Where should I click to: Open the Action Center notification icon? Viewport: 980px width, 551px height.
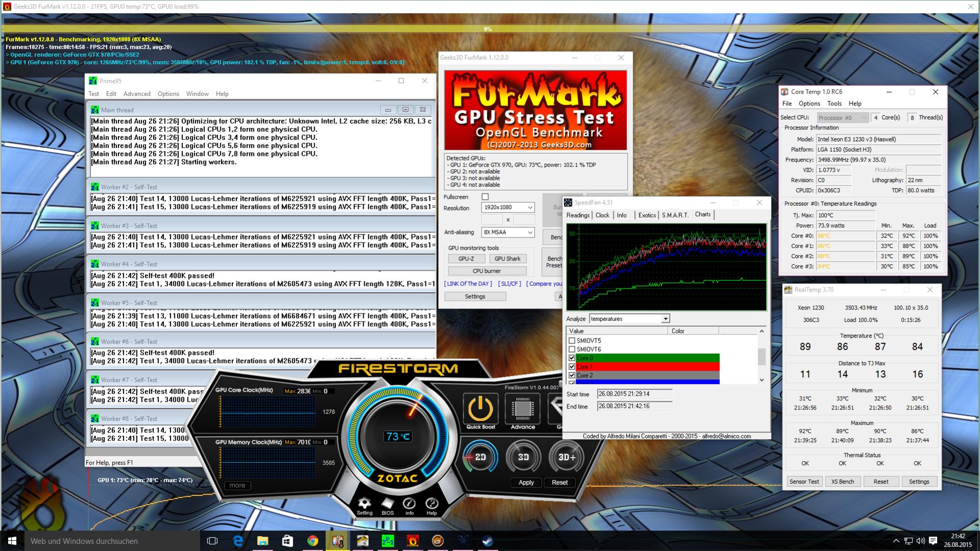pos(933,541)
